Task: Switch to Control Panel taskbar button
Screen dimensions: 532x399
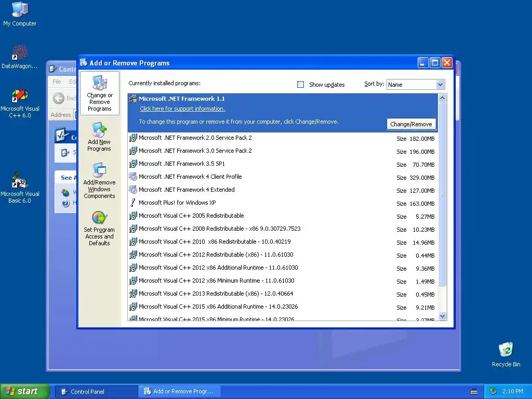Action: [96, 392]
